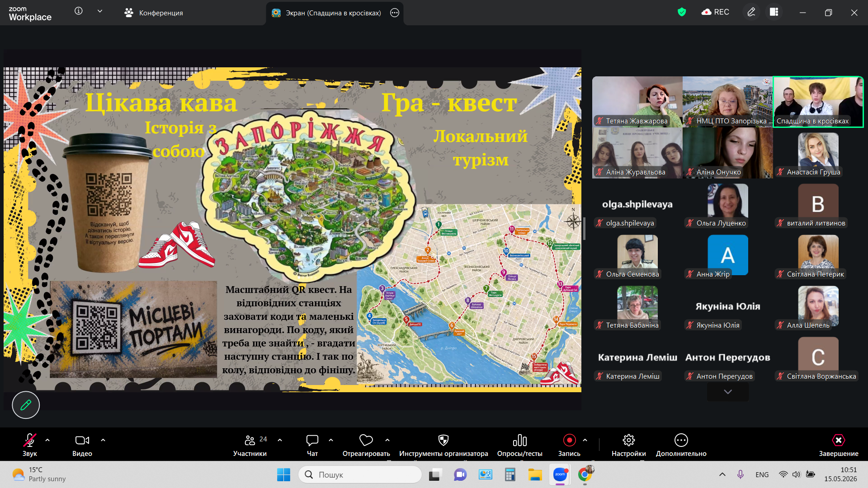Image resolution: width=868 pixels, height=488 pixels.
Task: Open the Zoom taskbar icon
Action: coord(560,474)
